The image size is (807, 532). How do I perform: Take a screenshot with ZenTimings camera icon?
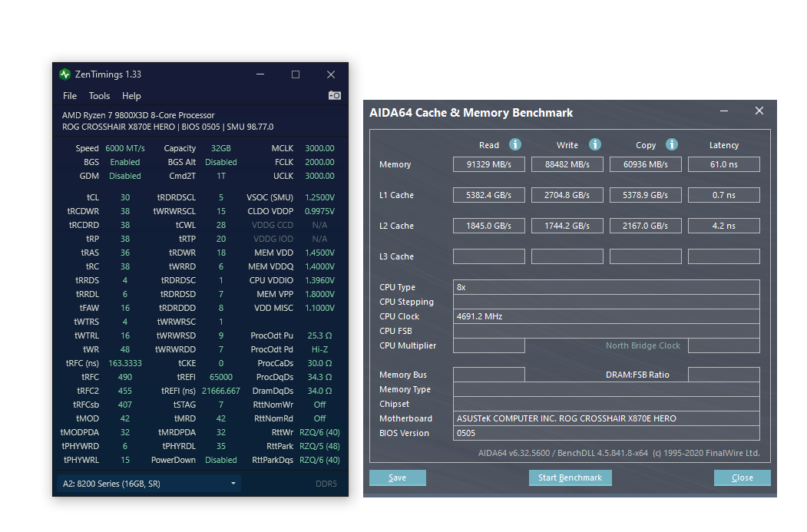[335, 96]
